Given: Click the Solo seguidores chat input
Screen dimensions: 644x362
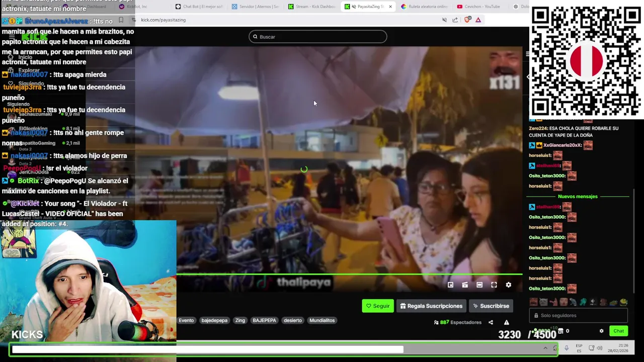Looking at the screenshot, I should 578,315.
